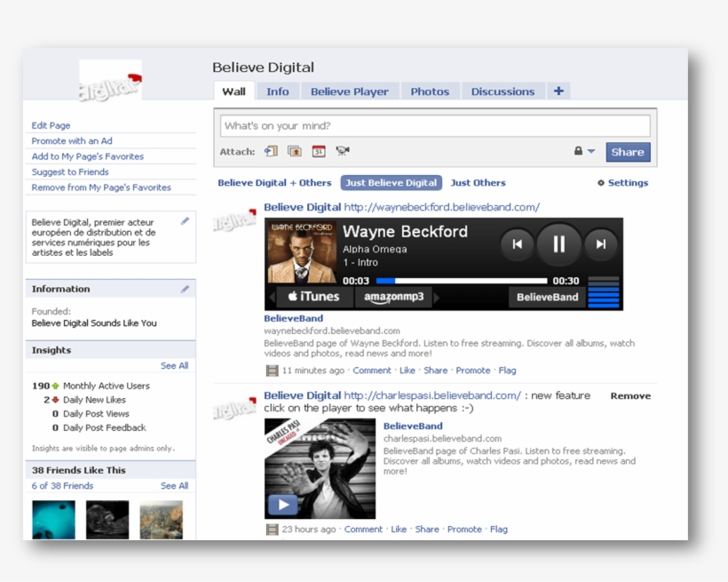Open iTunes store button in player
Screen dimensions: 728x582
(x=314, y=297)
